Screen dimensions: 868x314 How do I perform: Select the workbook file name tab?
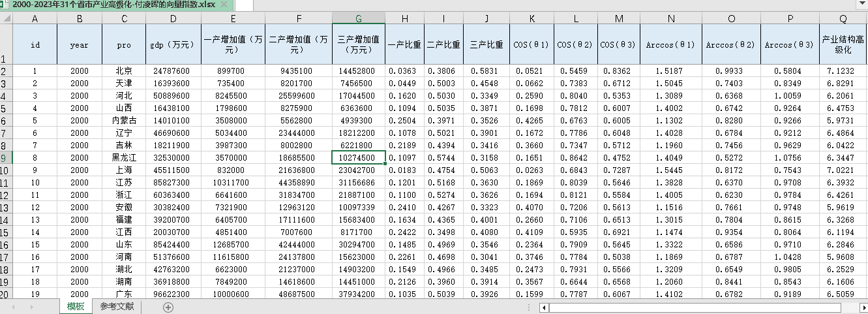[x=117, y=5]
